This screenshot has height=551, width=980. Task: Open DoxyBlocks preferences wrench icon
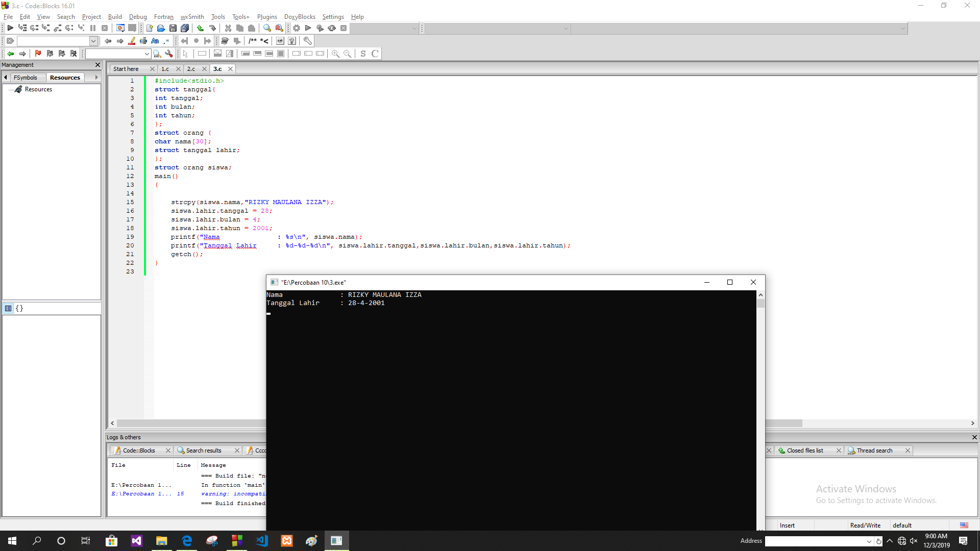(x=308, y=41)
